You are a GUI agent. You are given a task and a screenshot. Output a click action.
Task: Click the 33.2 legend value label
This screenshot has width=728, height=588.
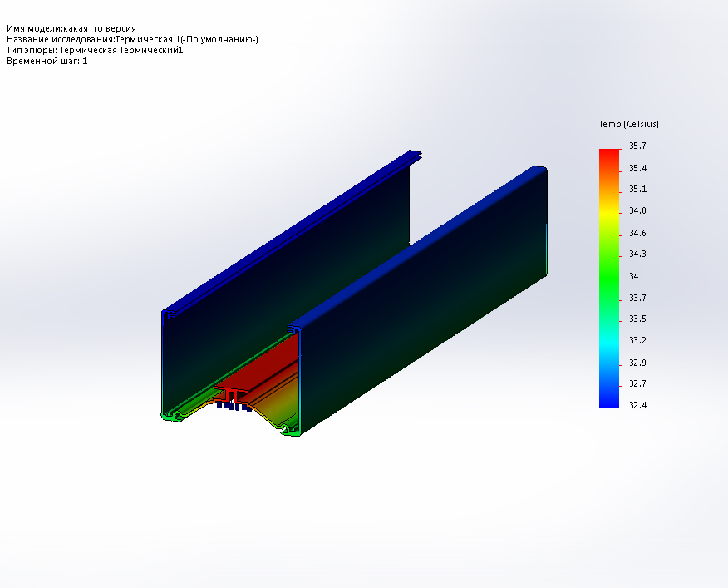click(637, 340)
